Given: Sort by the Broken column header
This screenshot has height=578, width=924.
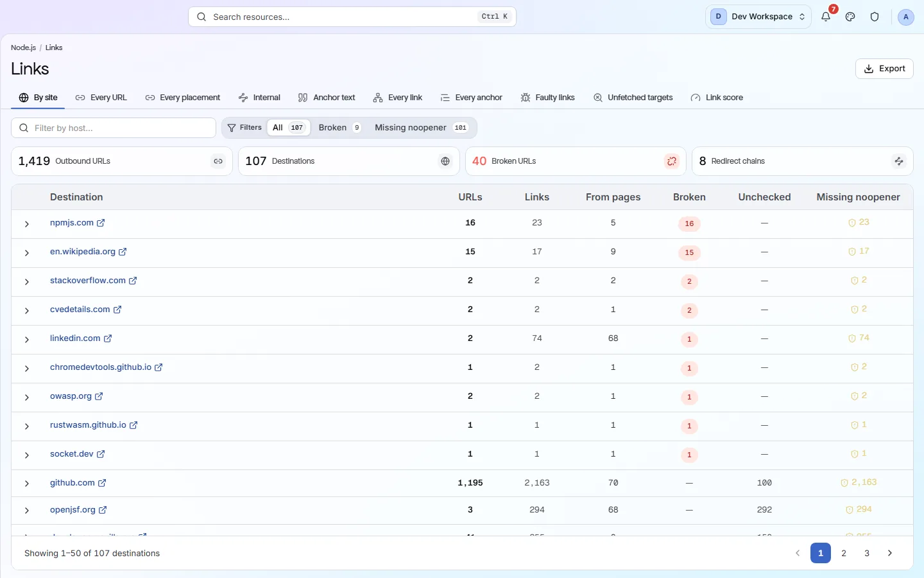Looking at the screenshot, I should [x=689, y=197].
